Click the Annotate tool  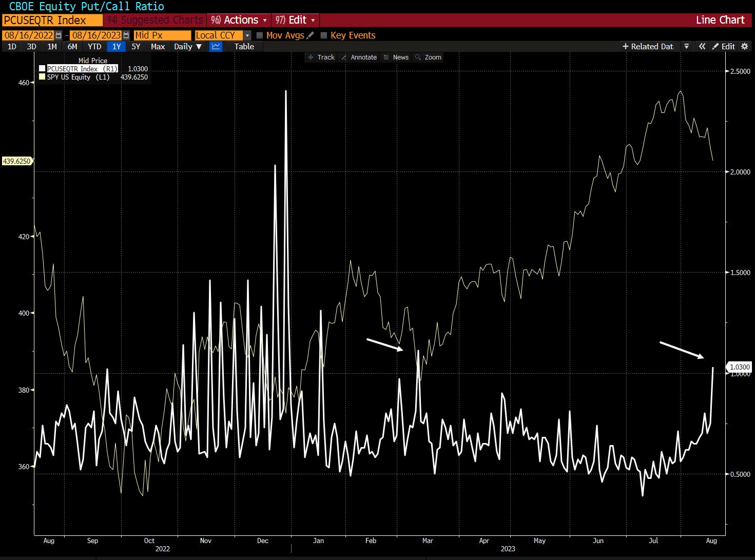pyautogui.click(x=359, y=57)
